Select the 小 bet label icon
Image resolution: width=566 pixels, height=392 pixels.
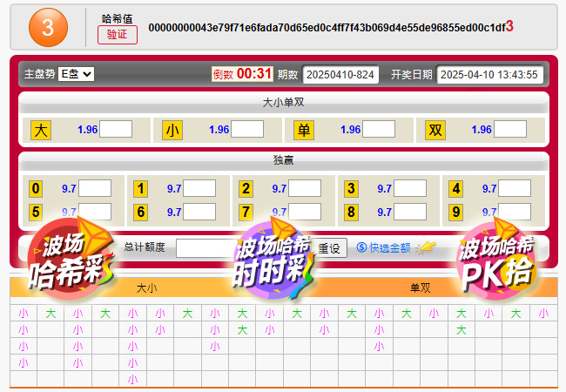tap(172, 130)
